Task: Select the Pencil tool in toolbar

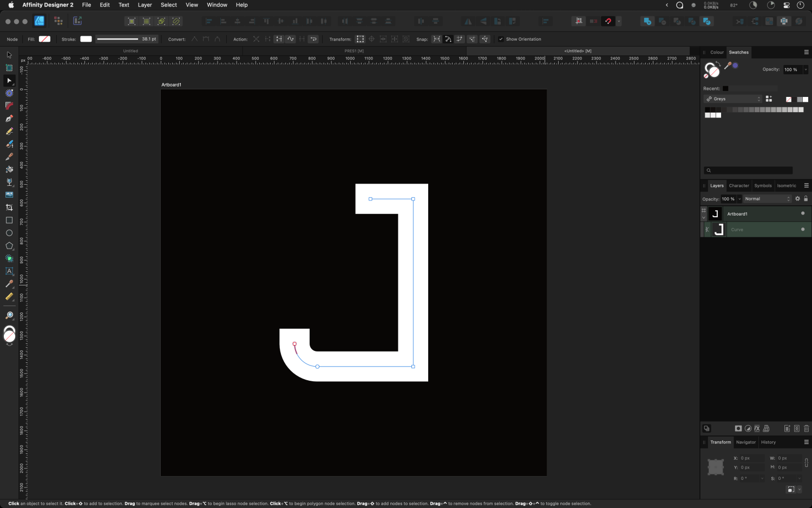Action: 9,131
